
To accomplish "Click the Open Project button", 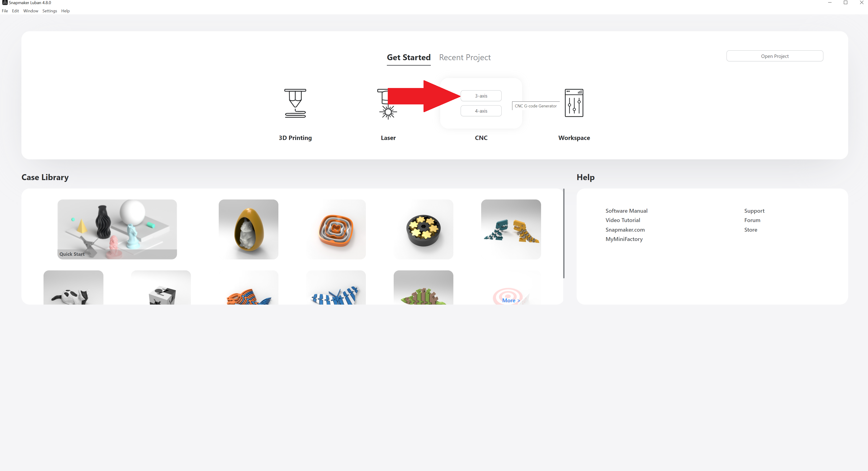I will click(775, 56).
